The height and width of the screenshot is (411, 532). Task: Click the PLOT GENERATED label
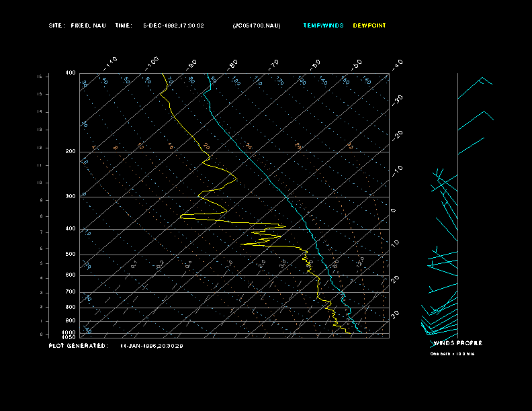[x=78, y=346]
